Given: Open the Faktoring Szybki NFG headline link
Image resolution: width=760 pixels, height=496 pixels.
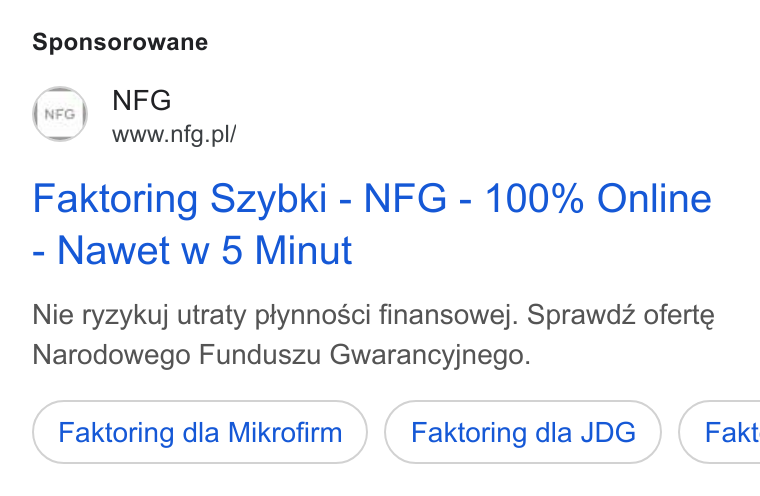Looking at the screenshot, I should click(372, 224).
